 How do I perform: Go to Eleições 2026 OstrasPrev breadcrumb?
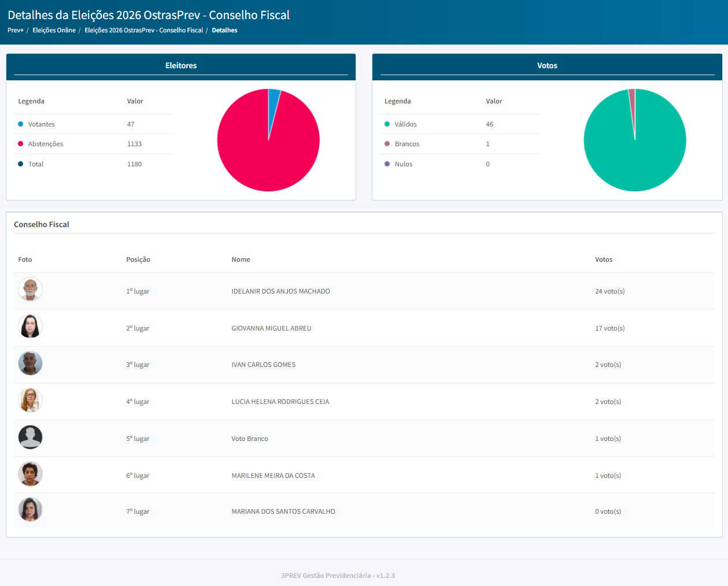click(x=143, y=30)
